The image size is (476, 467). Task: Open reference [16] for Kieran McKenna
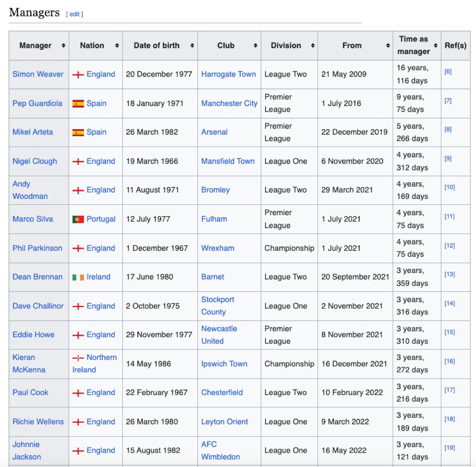click(450, 361)
